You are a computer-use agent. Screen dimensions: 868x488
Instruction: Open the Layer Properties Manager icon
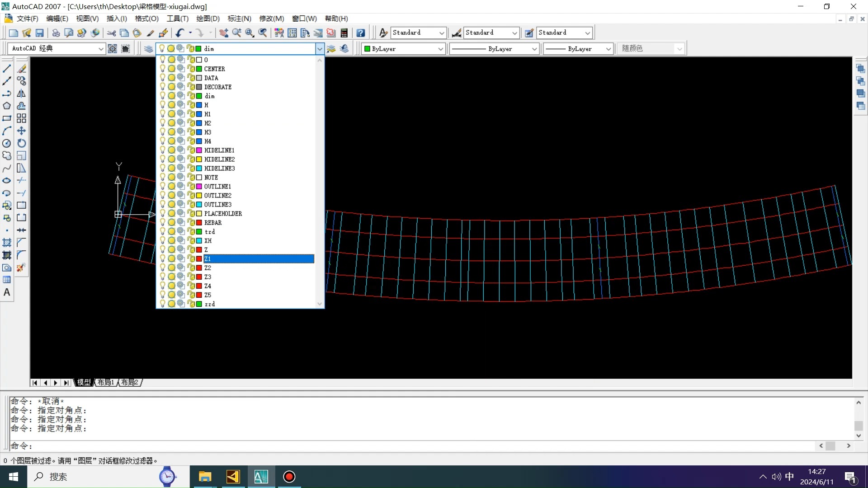pos(148,49)
